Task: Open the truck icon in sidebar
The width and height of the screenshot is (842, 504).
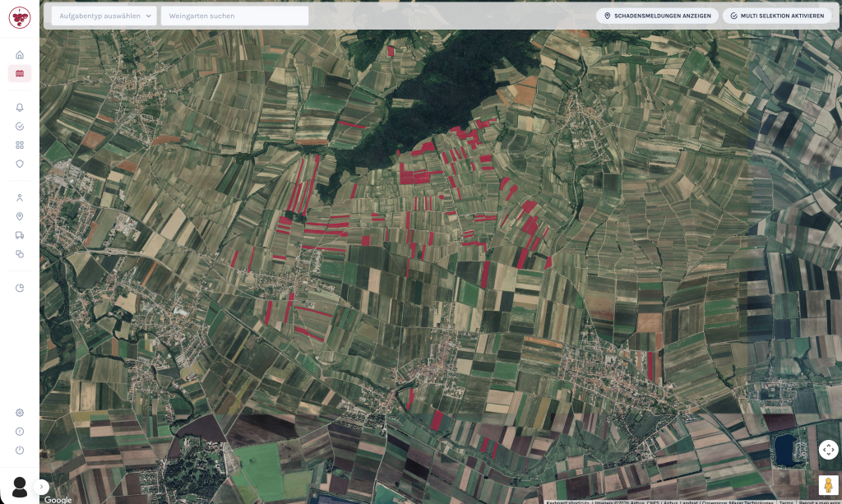Action: click(20, 235)
